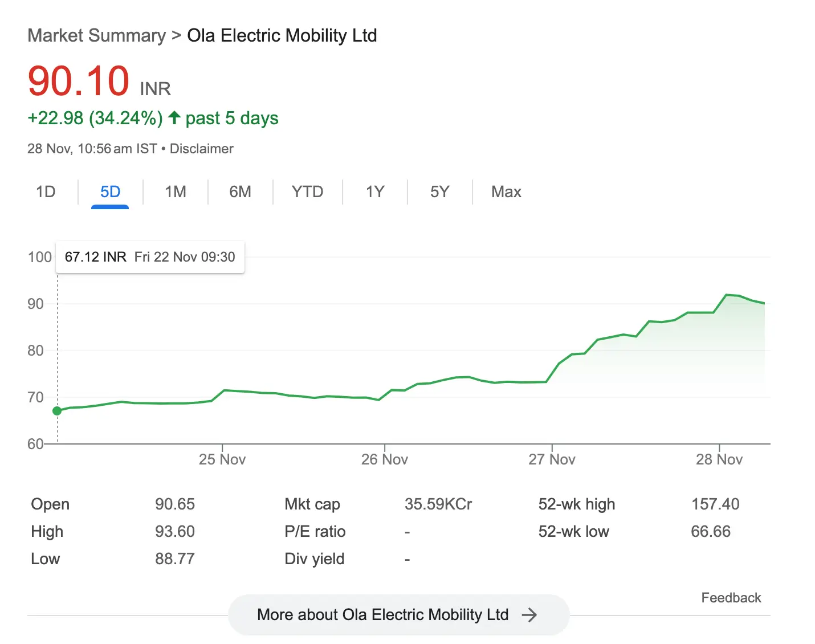
Task: Show the 1Y price history tab
Action: [x=375, y=191]
